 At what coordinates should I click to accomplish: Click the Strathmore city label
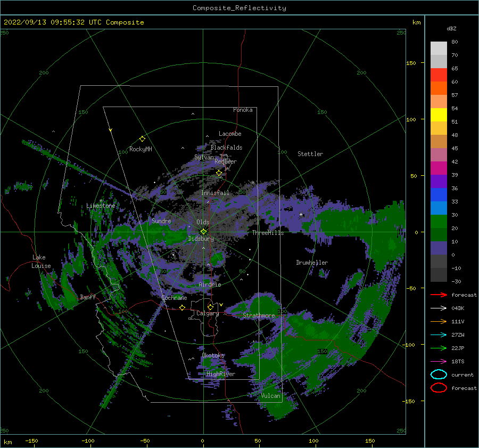pos(259,315)
